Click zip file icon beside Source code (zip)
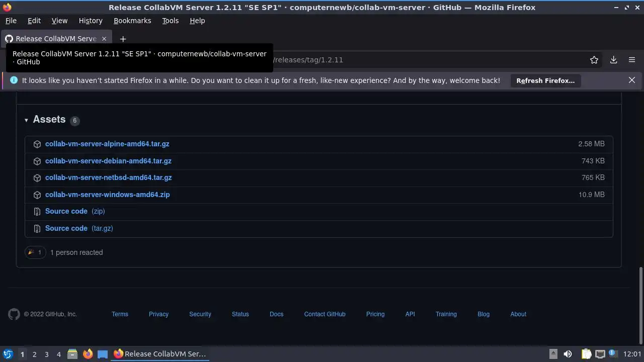This screenshot has height=362, width=644. click(37, 212)
